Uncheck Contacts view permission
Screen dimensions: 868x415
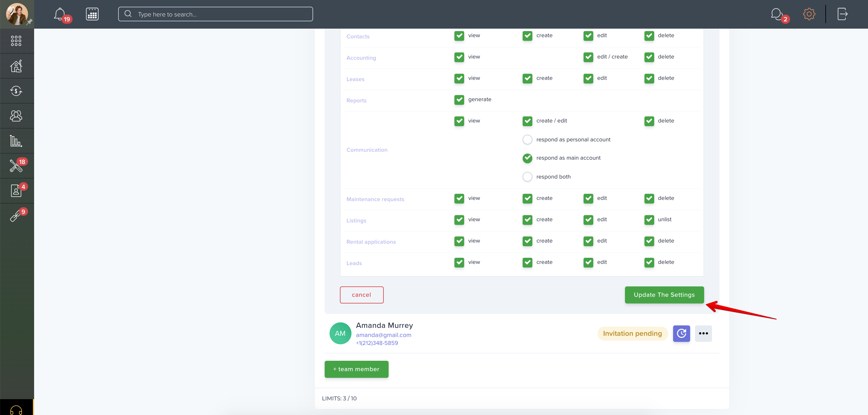coord(459,36)
